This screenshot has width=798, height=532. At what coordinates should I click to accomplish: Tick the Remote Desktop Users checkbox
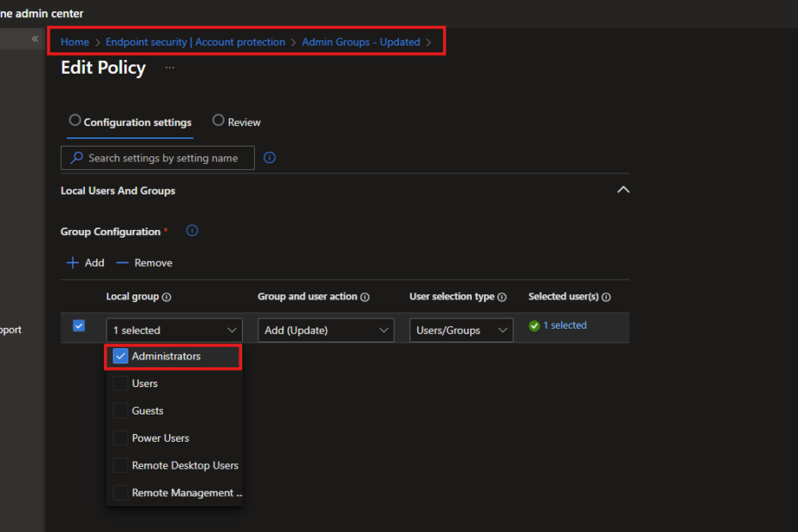click(x=120, y=466)
